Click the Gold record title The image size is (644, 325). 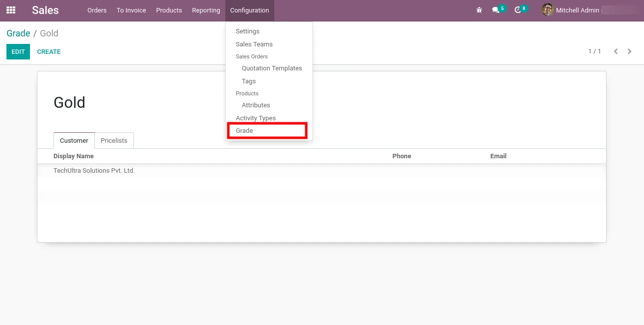(69, 102)
